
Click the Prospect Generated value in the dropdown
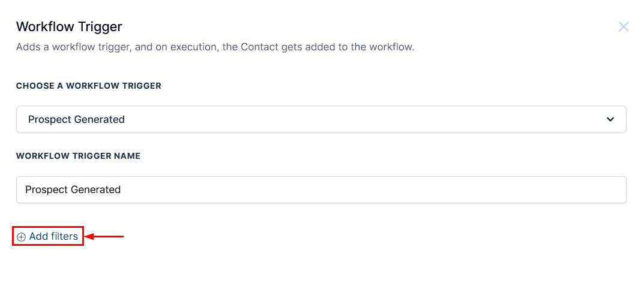76,119
